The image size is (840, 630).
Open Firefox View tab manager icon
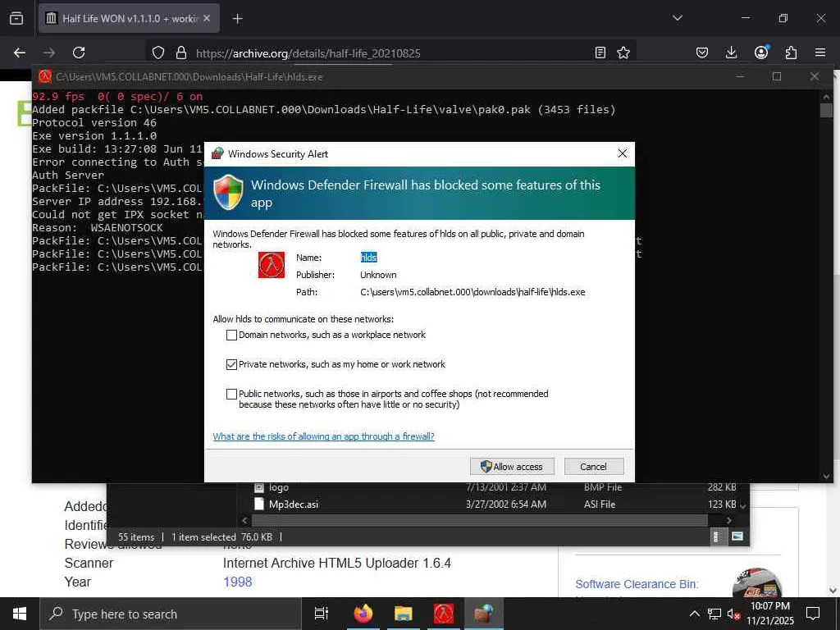pyautogui.click(x=16, y=18)
